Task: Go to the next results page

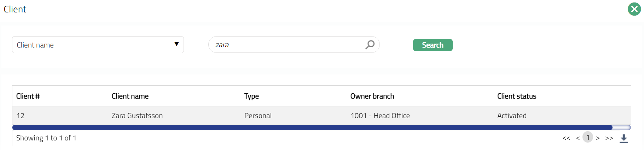Action: 598,138
